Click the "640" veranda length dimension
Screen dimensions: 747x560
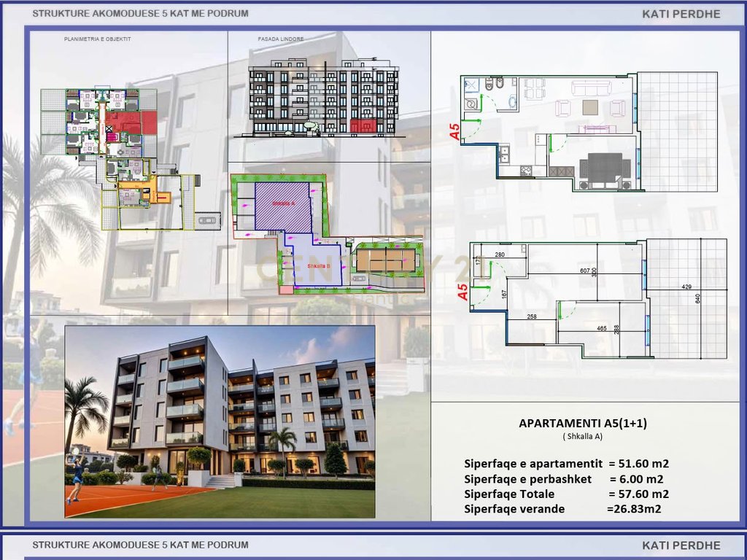click(x=698, y=299)
